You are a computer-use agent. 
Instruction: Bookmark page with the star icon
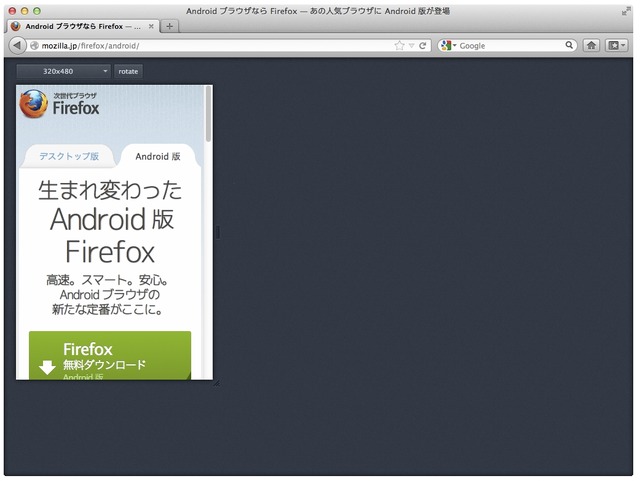pyautogui.click(x=399, y=45)
